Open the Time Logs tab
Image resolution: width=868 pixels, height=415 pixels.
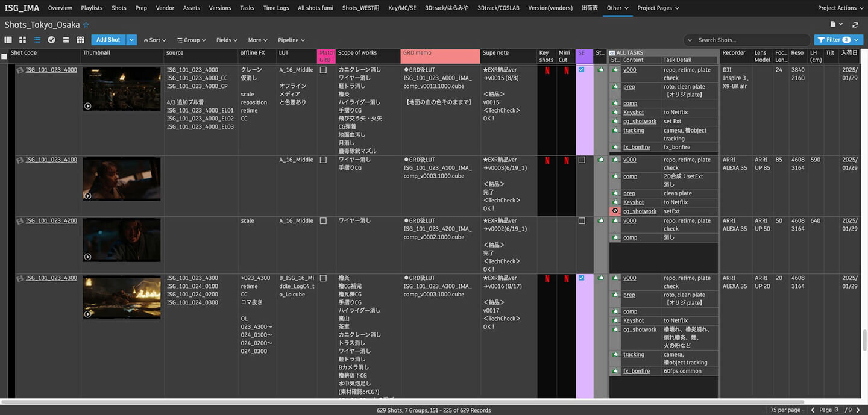click(x=276, y=8)
